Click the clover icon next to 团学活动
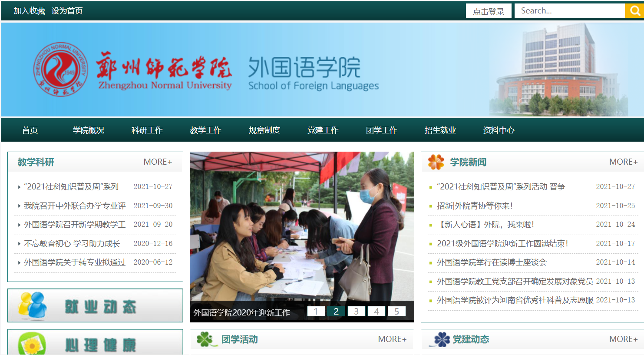Image resolution: width=644 pixels, height=355 pixels. pyautogui.click(x=204, y=338)
